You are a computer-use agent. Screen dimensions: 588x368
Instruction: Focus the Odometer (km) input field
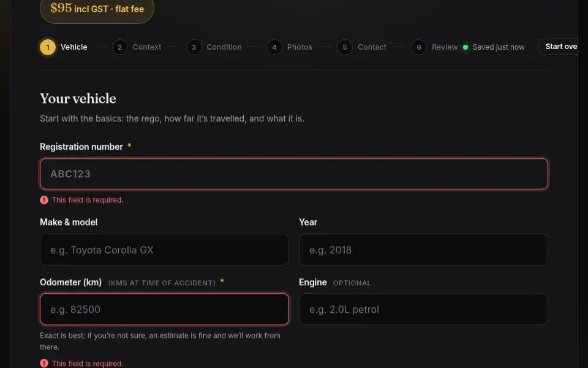(x=164, y=309)
